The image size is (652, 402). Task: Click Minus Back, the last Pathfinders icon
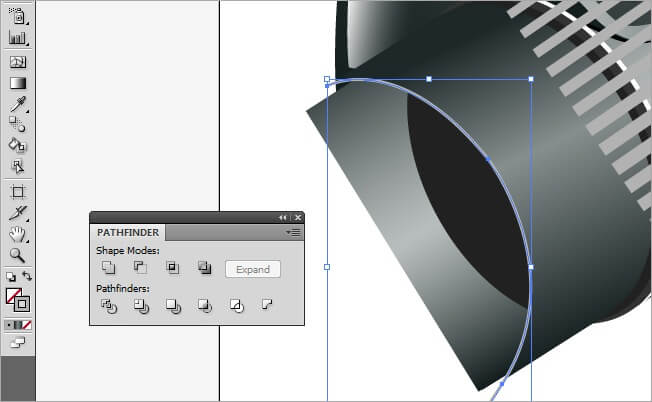click(268, 305)
